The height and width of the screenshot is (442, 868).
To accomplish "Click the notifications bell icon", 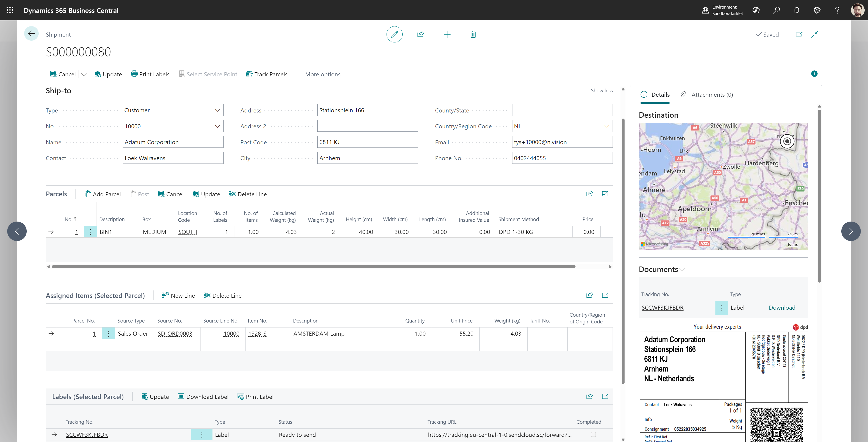I will pyautogui.click(x=797, y=10).
